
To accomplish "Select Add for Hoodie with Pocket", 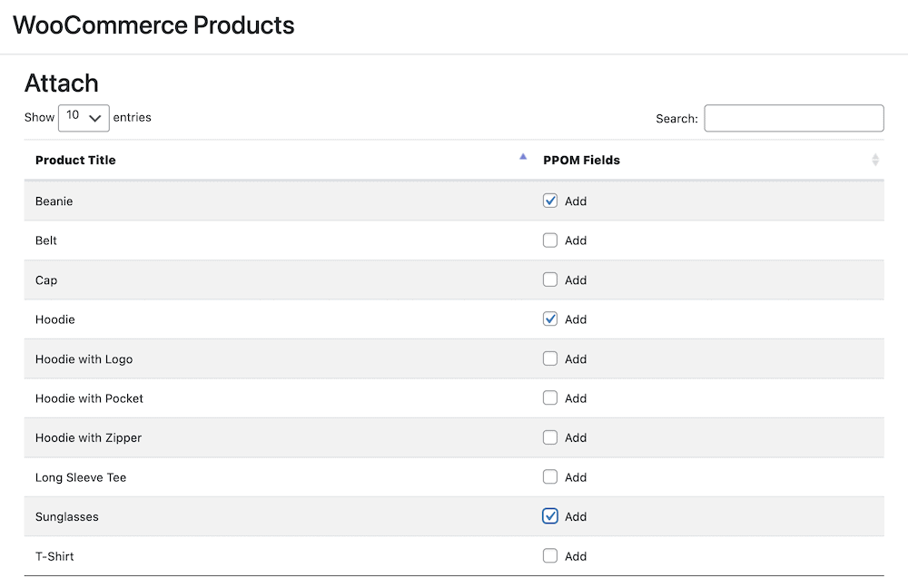I will click(x=550, y=397).
